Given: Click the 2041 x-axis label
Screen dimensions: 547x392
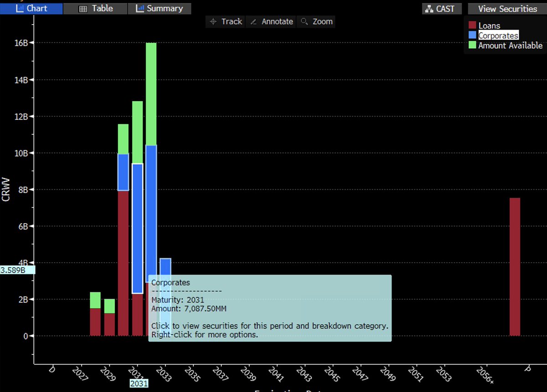Looking at the screenshot, I should tap(275, 375).
